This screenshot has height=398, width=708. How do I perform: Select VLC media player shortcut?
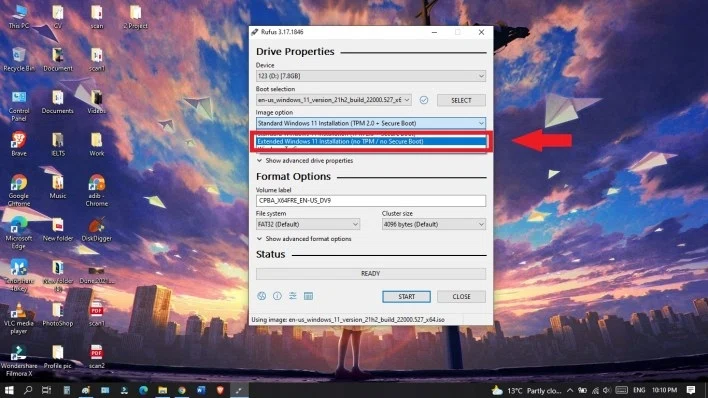point(19,318)
